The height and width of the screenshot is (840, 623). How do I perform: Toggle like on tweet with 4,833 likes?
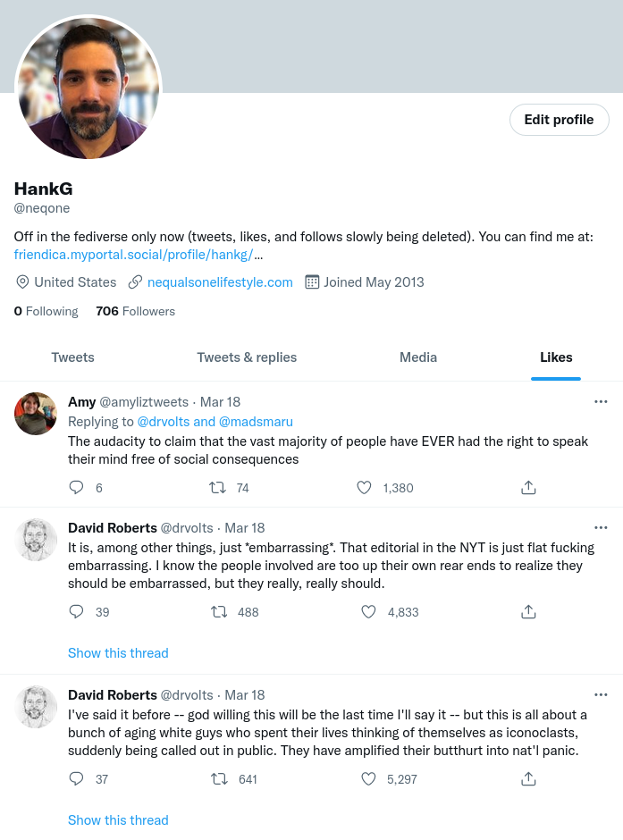[366, 612]
